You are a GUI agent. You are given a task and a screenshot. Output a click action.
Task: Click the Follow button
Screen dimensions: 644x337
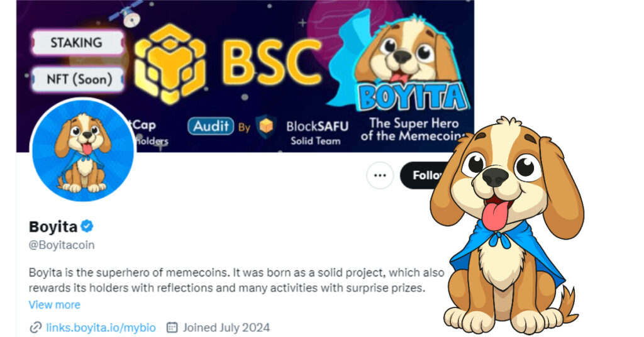pos(423,175)
